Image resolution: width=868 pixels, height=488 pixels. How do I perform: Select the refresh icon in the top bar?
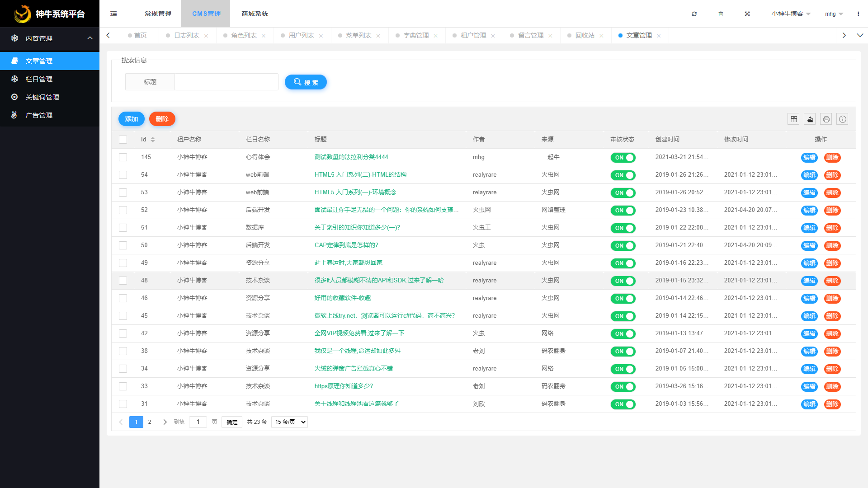click(x=694, y=14)
